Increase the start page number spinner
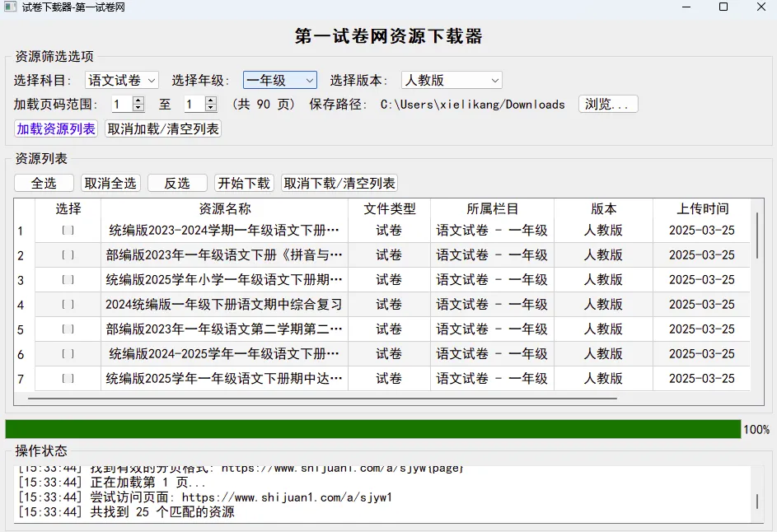The image size is (777, 532). [x=138, y=100]
